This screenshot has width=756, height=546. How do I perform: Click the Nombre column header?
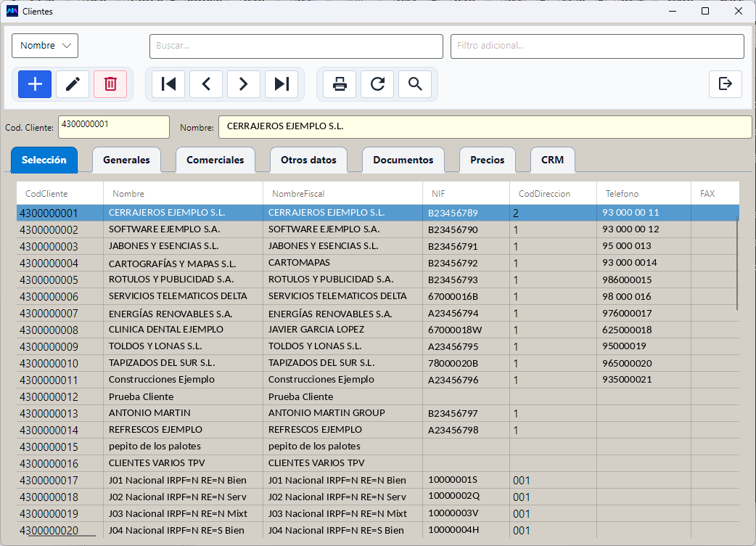[184, 193]
